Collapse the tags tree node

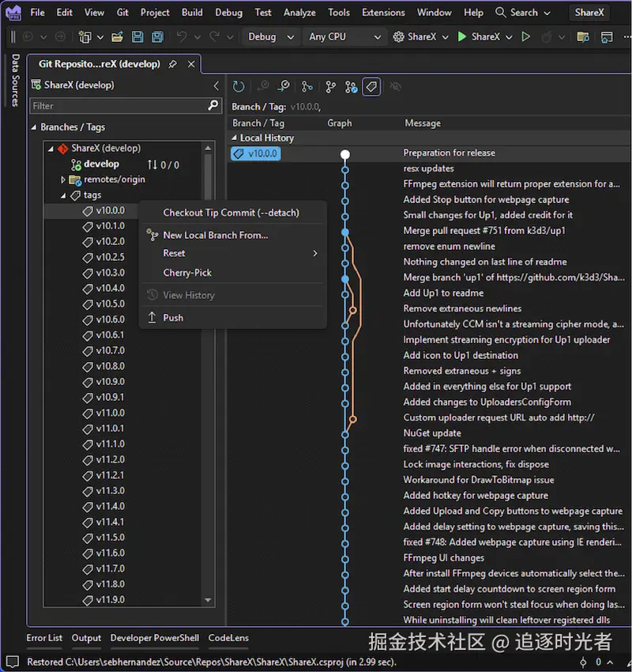(x=62, y=195)
